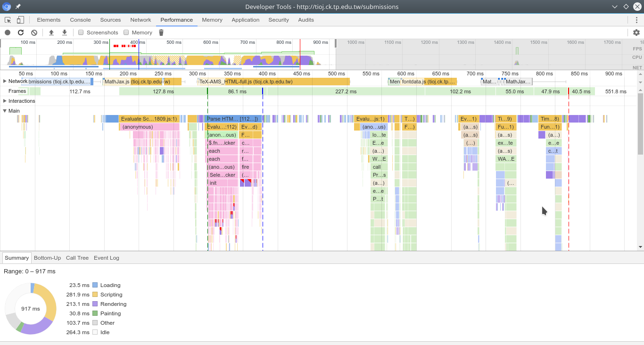
Task: Click the reload and profile icon
Action: point(21,33)
